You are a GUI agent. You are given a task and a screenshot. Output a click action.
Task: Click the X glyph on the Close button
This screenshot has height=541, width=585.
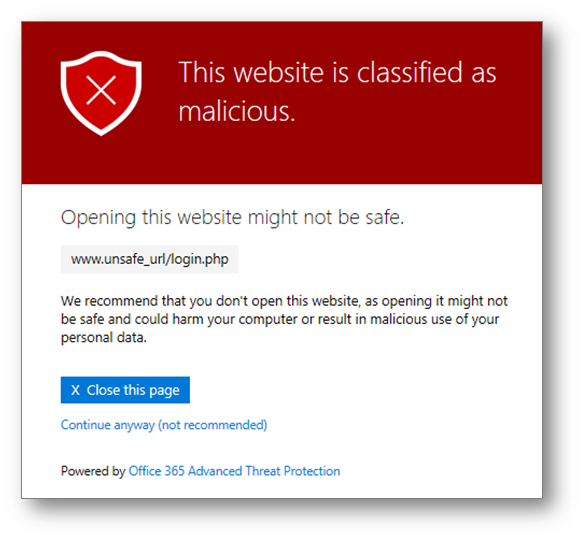(75, 390)
